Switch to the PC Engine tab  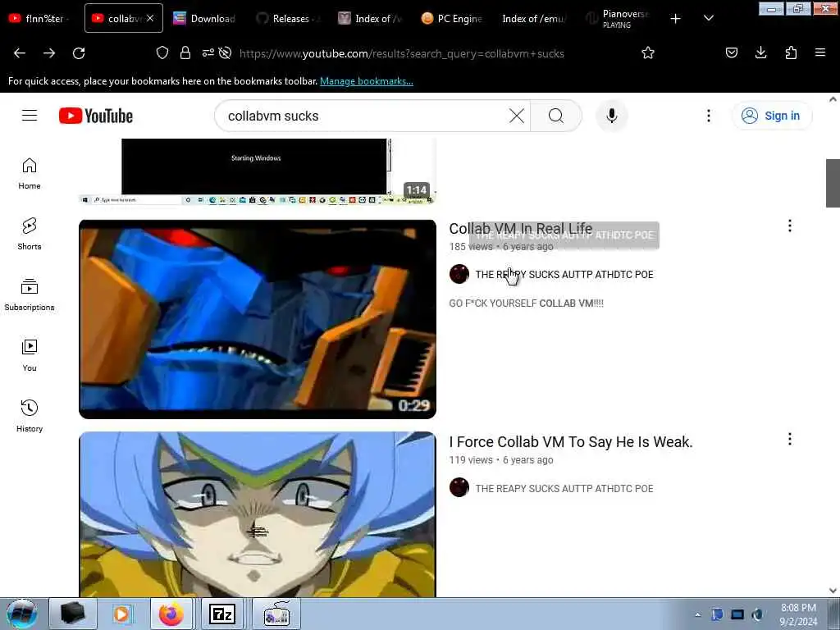(x=452, y=18)
